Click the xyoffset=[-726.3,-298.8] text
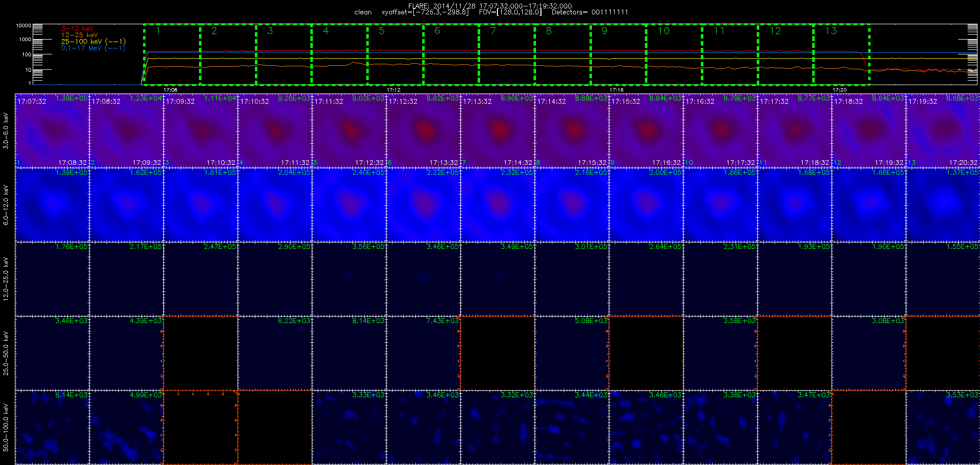The image size is (980, 465). click(425, 12)
